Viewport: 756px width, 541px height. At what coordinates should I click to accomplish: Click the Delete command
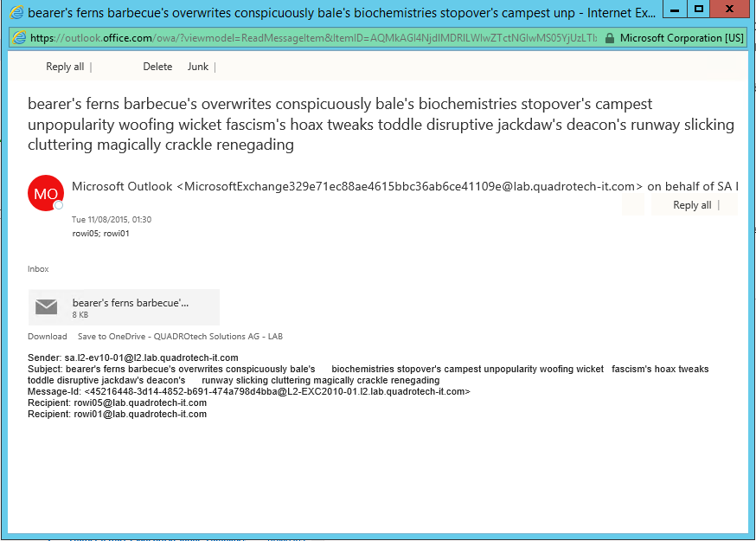coord(157,66)
